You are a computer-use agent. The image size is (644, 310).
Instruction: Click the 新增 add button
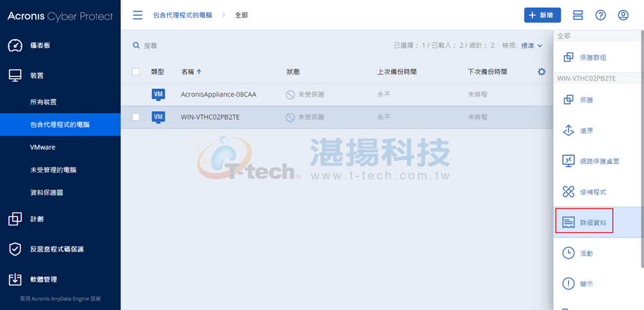542,15
